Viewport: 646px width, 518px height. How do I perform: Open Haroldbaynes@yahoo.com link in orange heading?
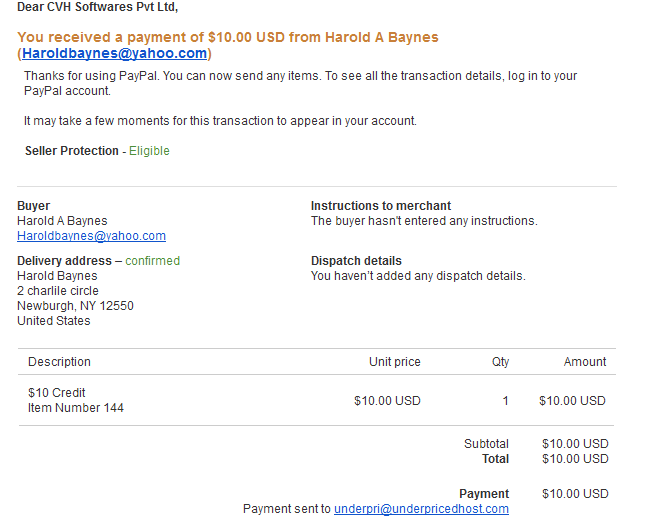point(115,54)
